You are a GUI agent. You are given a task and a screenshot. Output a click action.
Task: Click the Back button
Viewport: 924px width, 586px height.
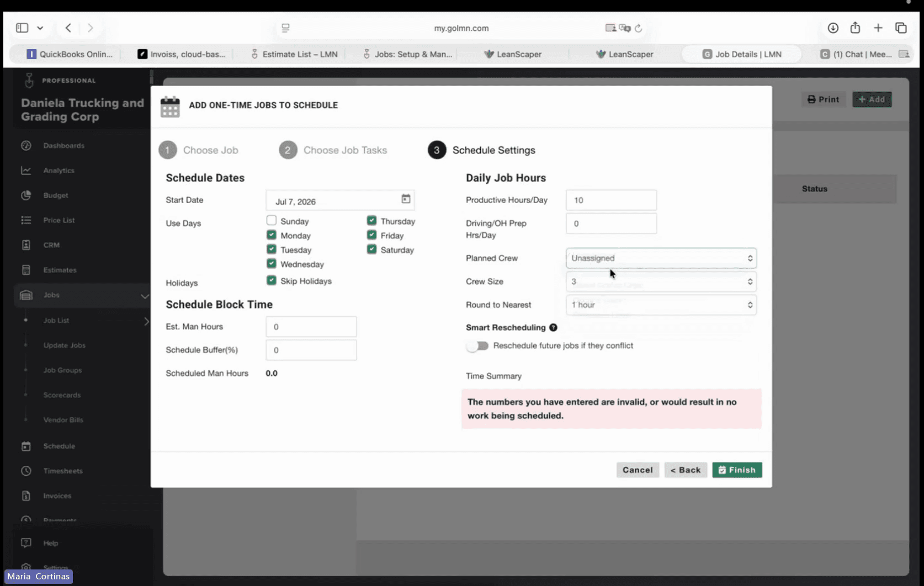(x=686, y=470)
